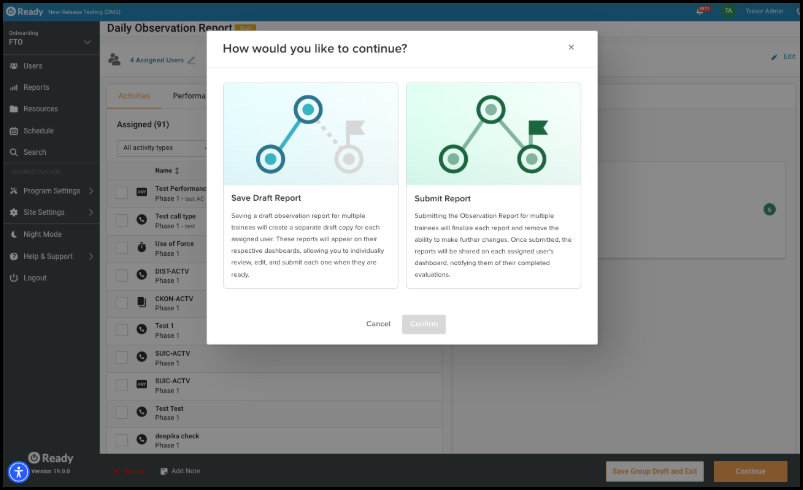
Task: Close the continue dialog with X
Action: (571, 47)
